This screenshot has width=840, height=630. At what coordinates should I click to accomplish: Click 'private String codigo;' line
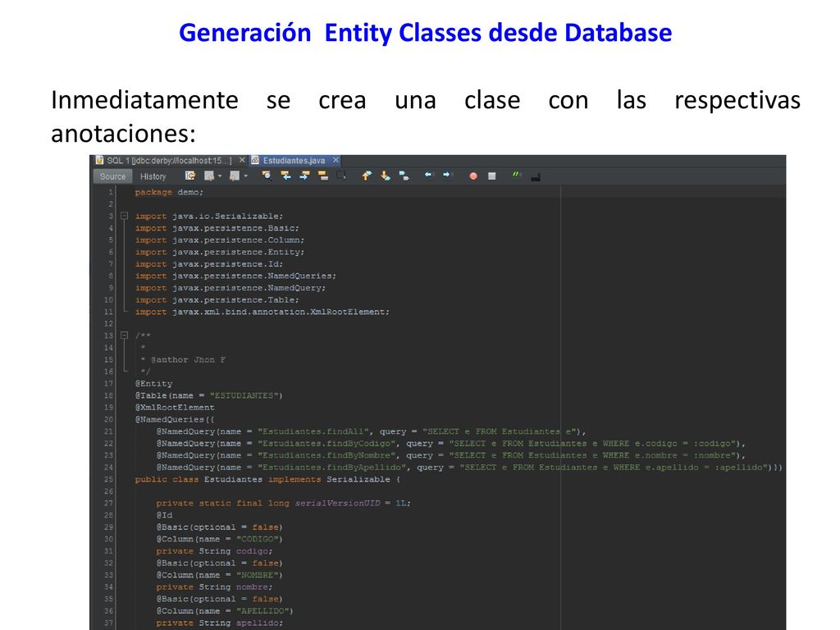pos(214,551)
